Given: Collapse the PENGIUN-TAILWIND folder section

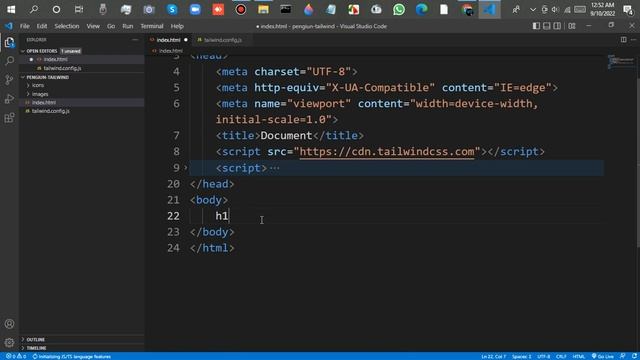Looking at the screenshot, I should pos(48,77).
